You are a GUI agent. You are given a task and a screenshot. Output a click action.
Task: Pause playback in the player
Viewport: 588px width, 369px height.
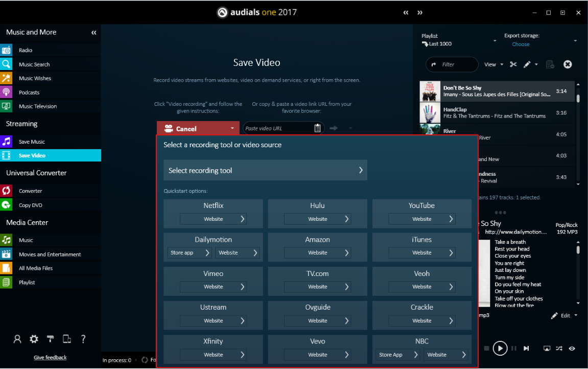(514, 349)
